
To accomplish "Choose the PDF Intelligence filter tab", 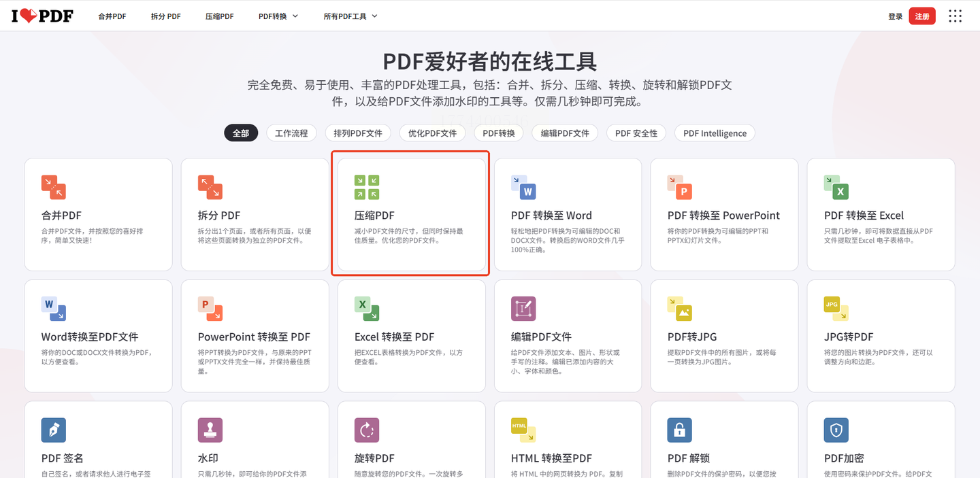I will point(715,133).
